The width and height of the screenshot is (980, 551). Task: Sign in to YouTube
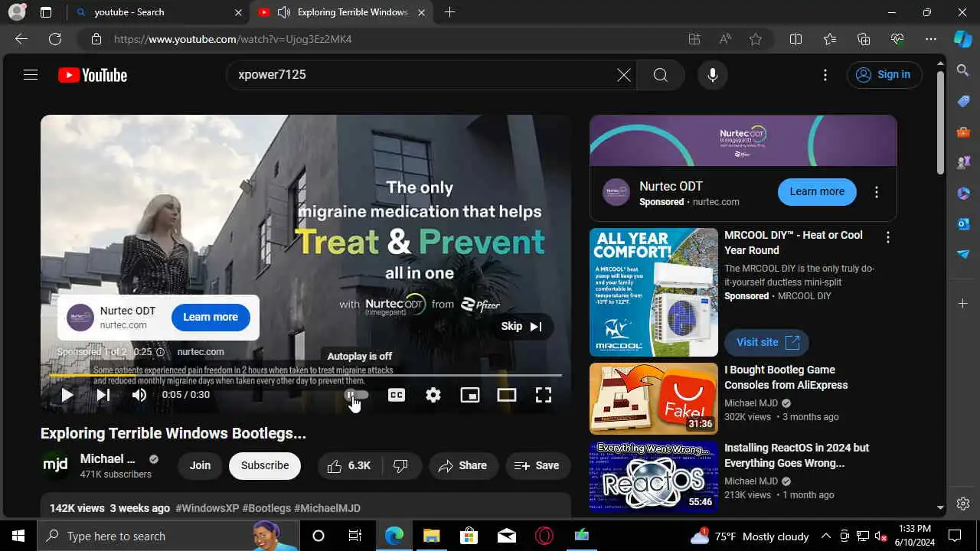coord(884,75)
